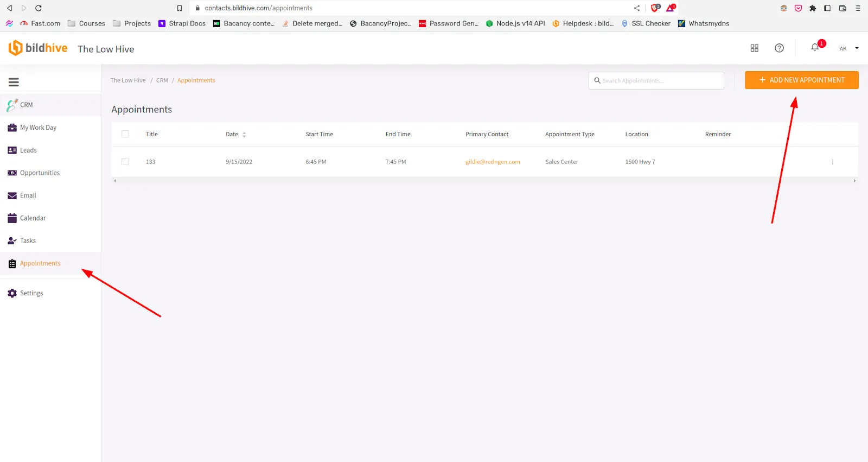Reload the page with the browser refresh icon

[39, 8]
